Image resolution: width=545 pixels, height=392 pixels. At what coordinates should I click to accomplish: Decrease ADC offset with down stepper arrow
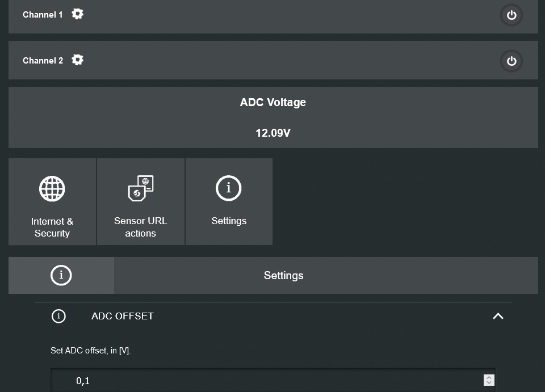point(489,383)
